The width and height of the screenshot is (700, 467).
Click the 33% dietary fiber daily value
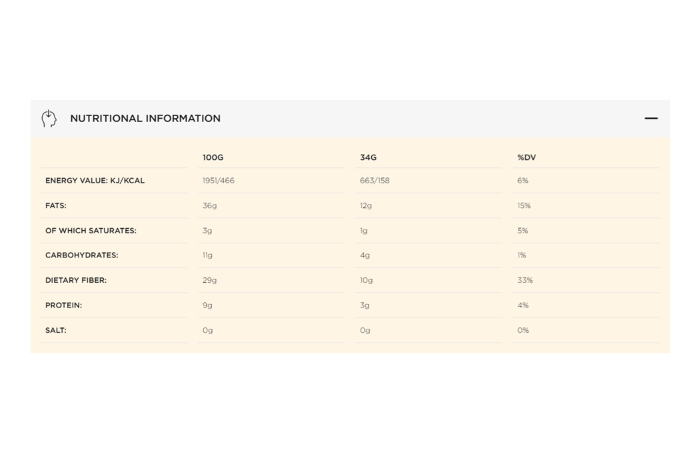click(524, 281)
